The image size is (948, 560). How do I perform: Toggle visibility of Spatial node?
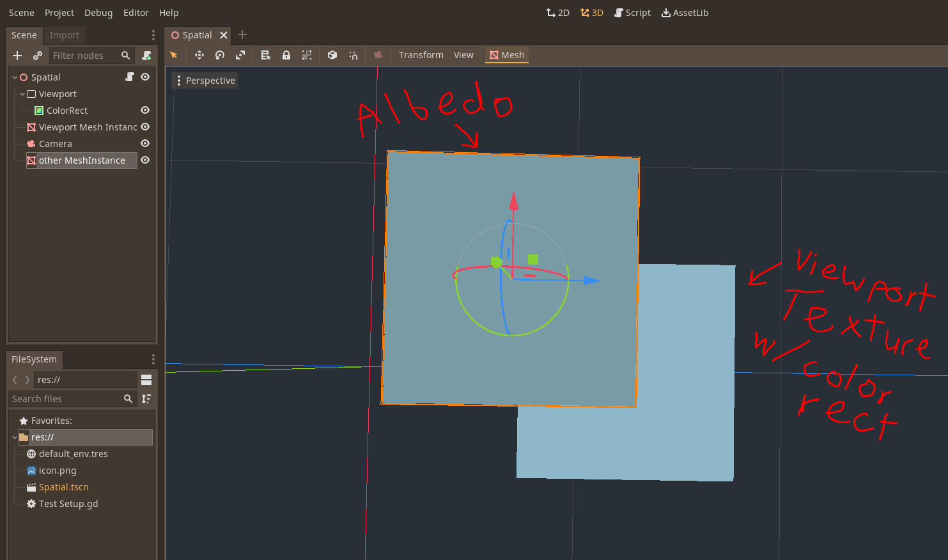click(145, 77)
